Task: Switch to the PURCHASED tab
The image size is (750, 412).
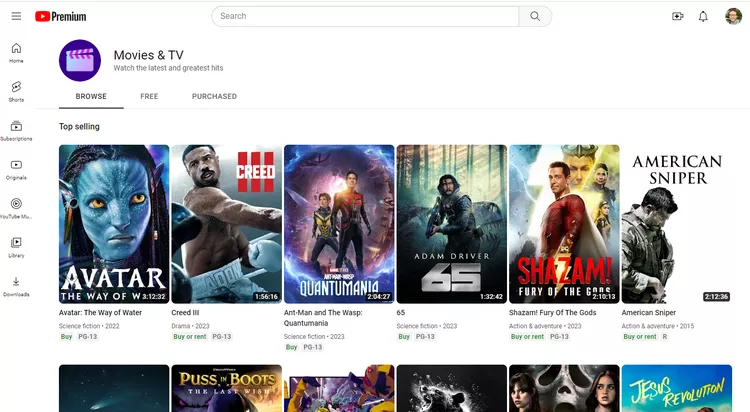Action: (x=214, y=96)
